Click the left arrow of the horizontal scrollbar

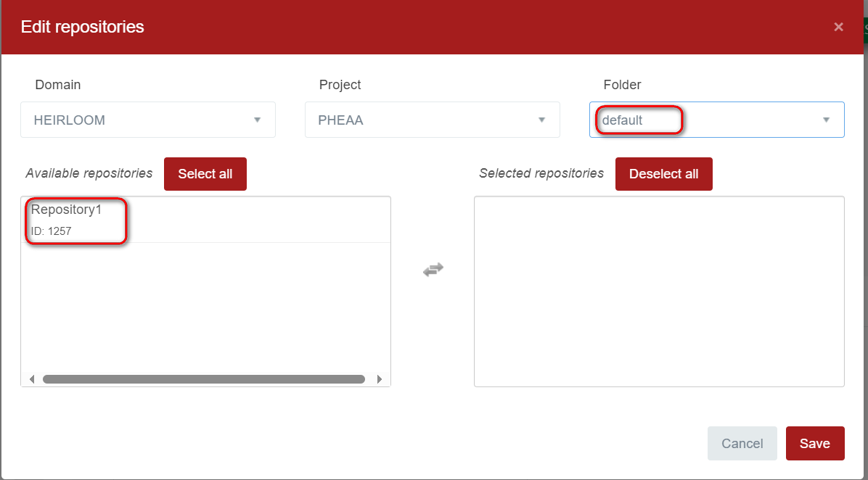click(x=31, y=378)
